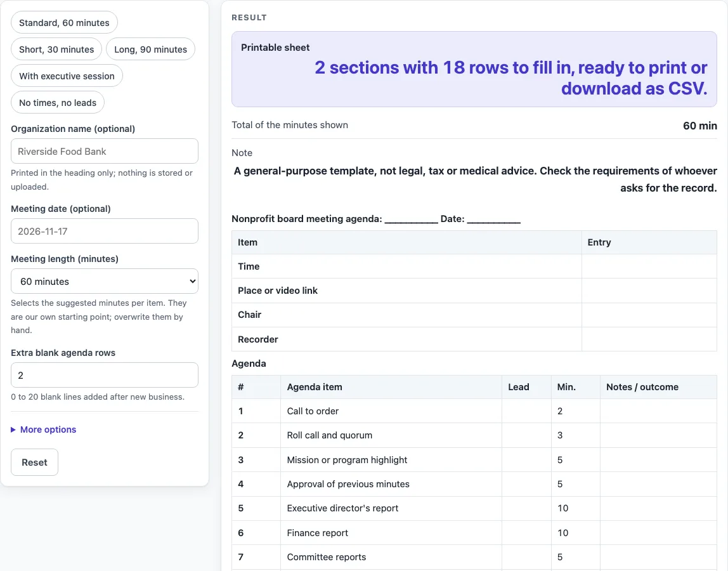Click 'Approval of previous minutes' item

pos(348,484)
